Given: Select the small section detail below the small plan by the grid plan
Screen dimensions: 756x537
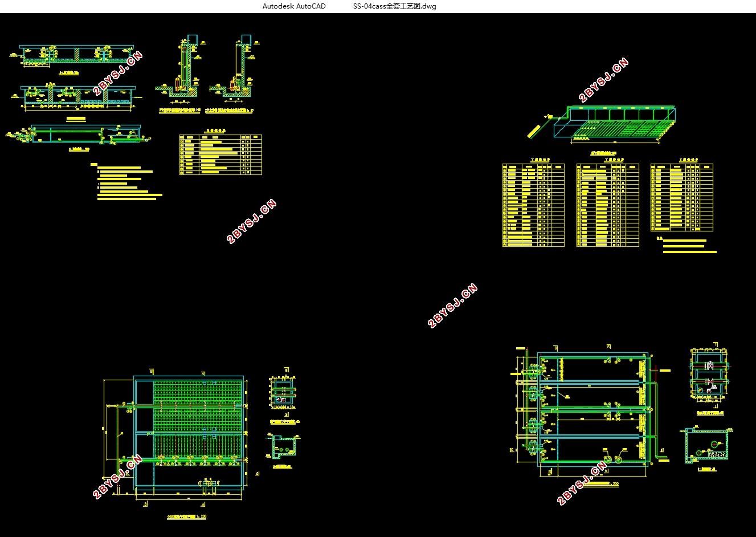Looking at the screenshot, I should pyautogui.click(x=283, y=445).
